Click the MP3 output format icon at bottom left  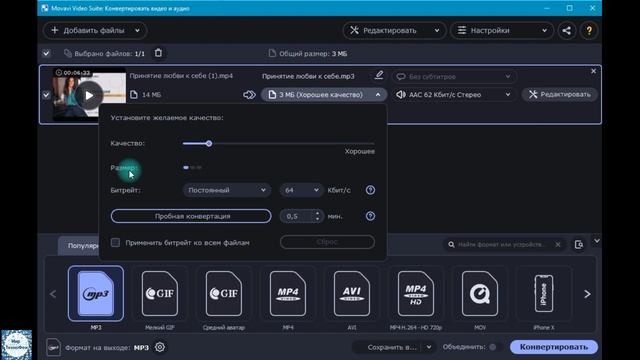click(53, 347)
